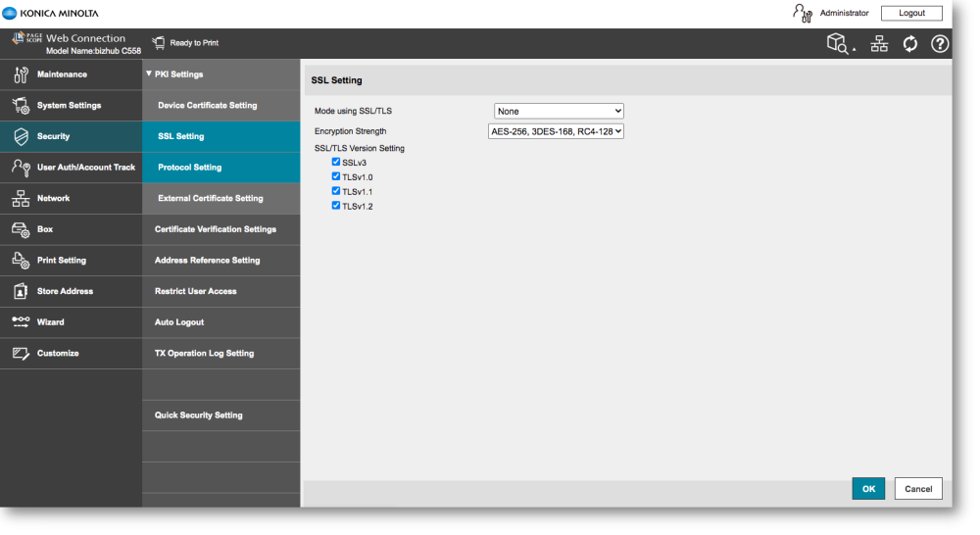
Task: Click the Model Name:bizhub C558 text
Action: [x=94, y=51]
